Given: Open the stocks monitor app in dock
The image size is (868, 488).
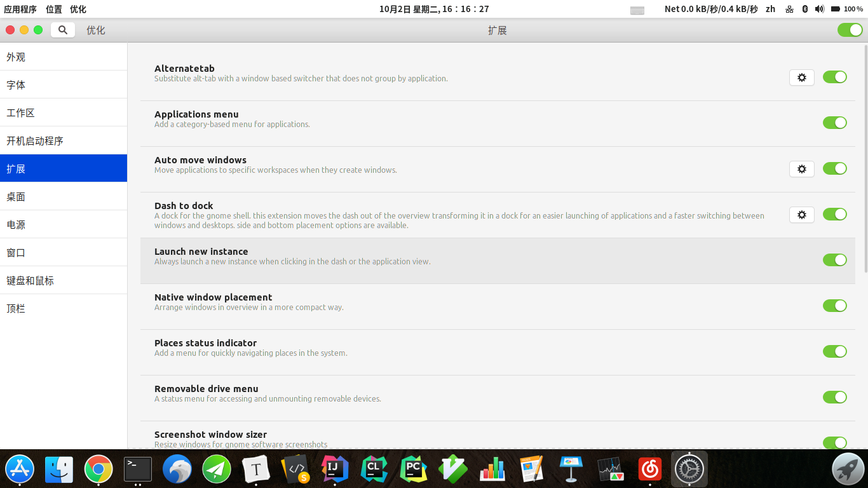Looking at the screenshot, I should 611,470.
